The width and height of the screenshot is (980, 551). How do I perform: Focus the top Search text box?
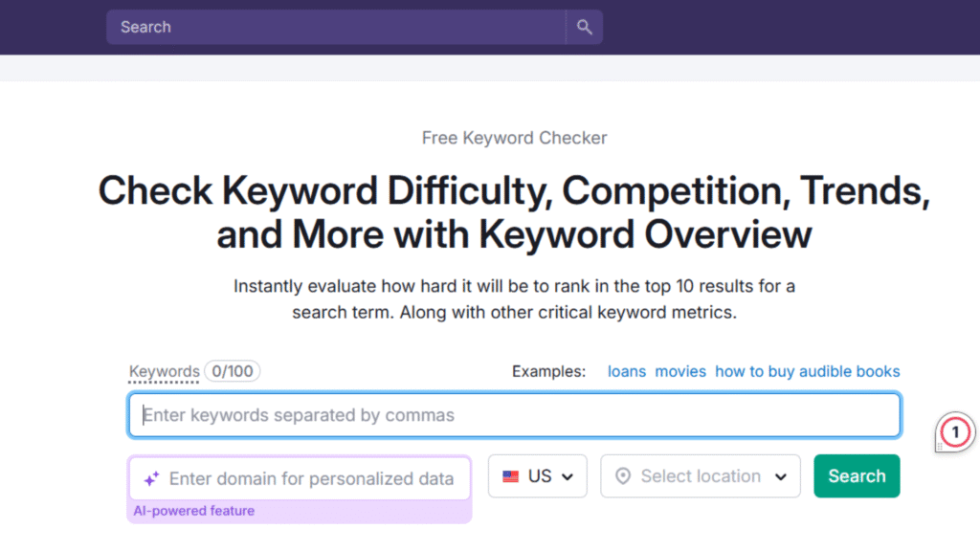point(335,28)
